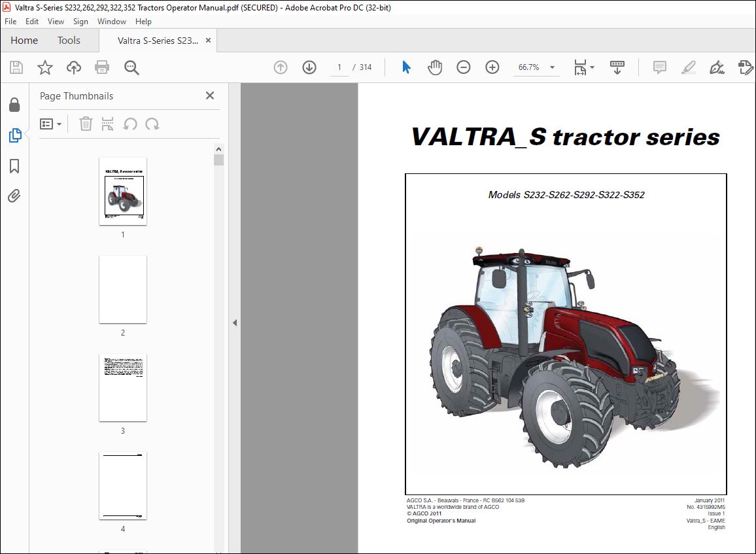Click the 'January 2011' text
Screen dimensions: 756x554
pos(709,500)
